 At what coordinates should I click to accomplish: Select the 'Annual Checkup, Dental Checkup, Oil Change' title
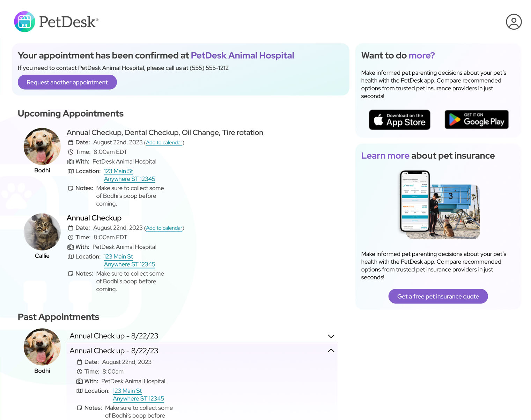165,133
